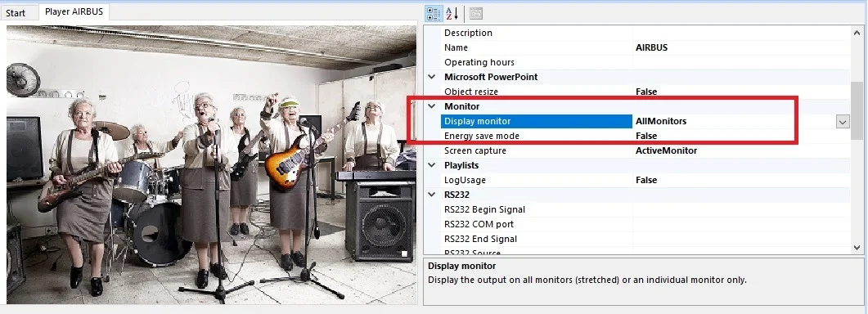Image resolution: width=868 pixels, height=314 pixels.
Task: Sort properties alphabetically
Action: click(452, 14)
